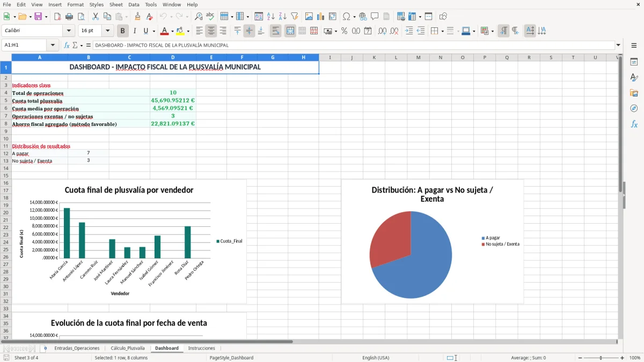Toggle Align Left
Screen dimensions: 644x362
[x=200, y=31]
